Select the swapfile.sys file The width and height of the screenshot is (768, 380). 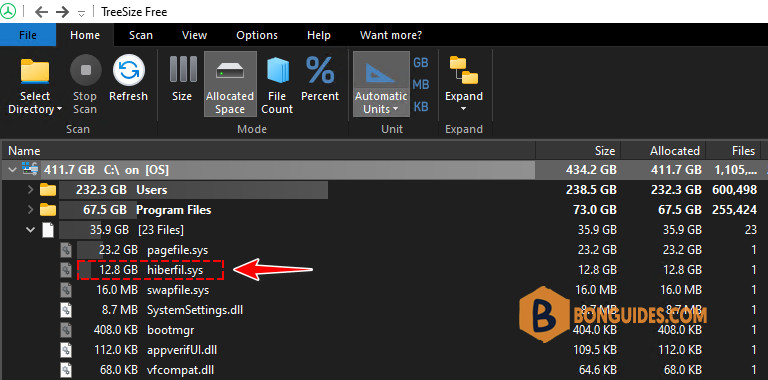[x=178, y=290]
